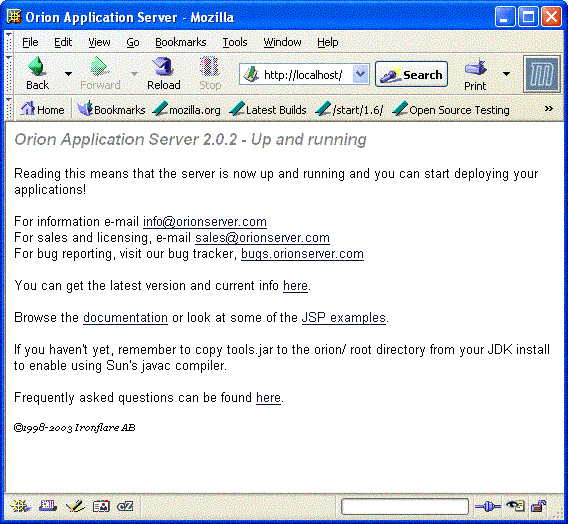Toggle the online/offline plug icon
Screen dimensions: 568x524
click(x=488, y=506)
